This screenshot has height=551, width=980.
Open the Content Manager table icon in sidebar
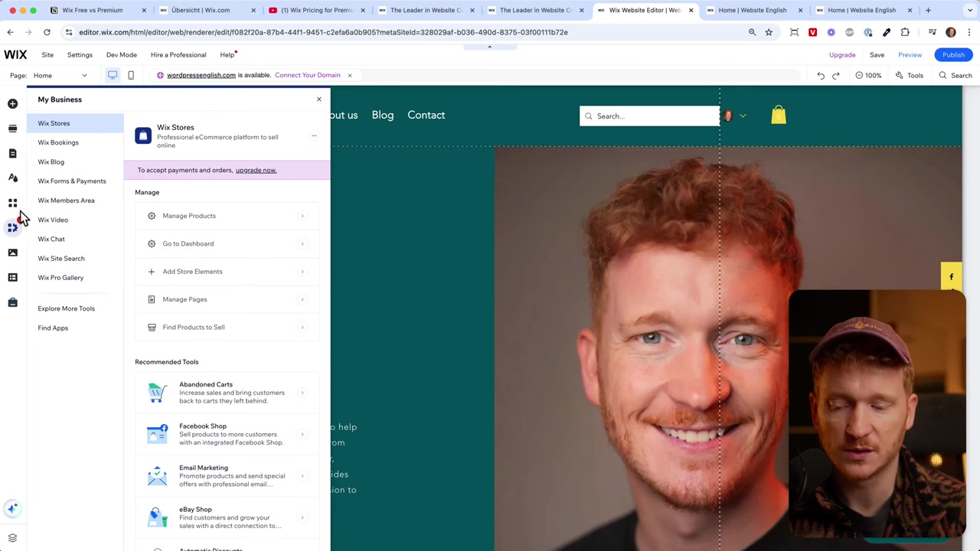point(12,277)
